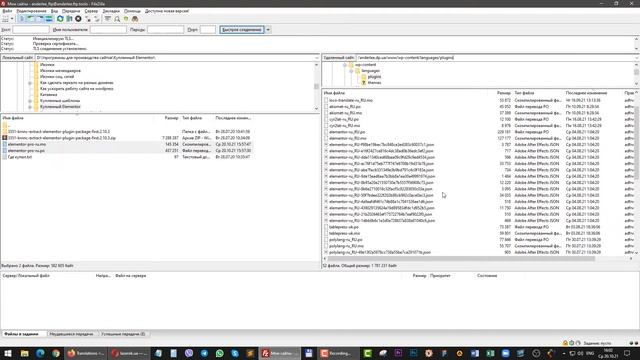Cancel the current operation
The height and width of the screenshot is (360, 640).
coord(78,19)
